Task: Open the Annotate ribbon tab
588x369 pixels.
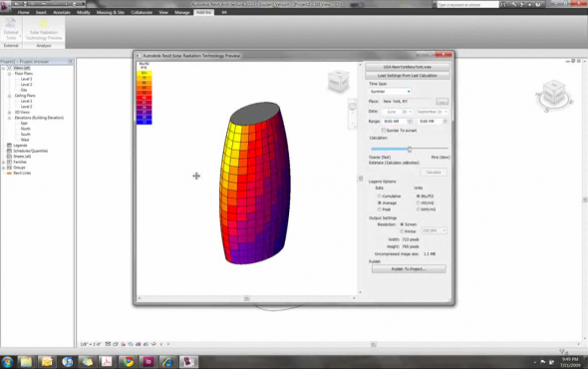Action: pos(62,12)
